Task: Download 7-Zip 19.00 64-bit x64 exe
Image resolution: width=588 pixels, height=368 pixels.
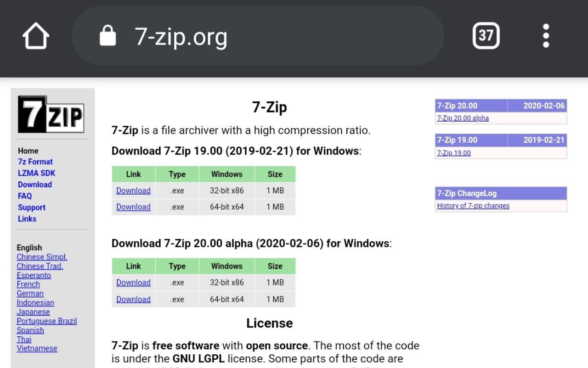Action: click(133, 207)
